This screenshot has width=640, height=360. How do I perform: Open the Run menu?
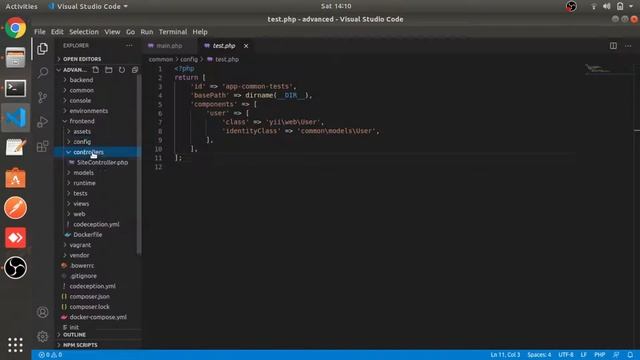pyautogui.click(x=147, y=32)
